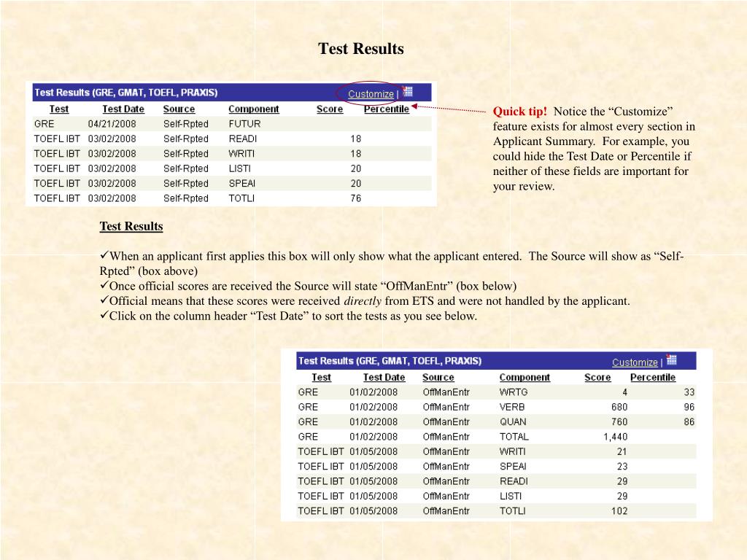Click the score 760
747x560 pixels.
tap(619, 422)
